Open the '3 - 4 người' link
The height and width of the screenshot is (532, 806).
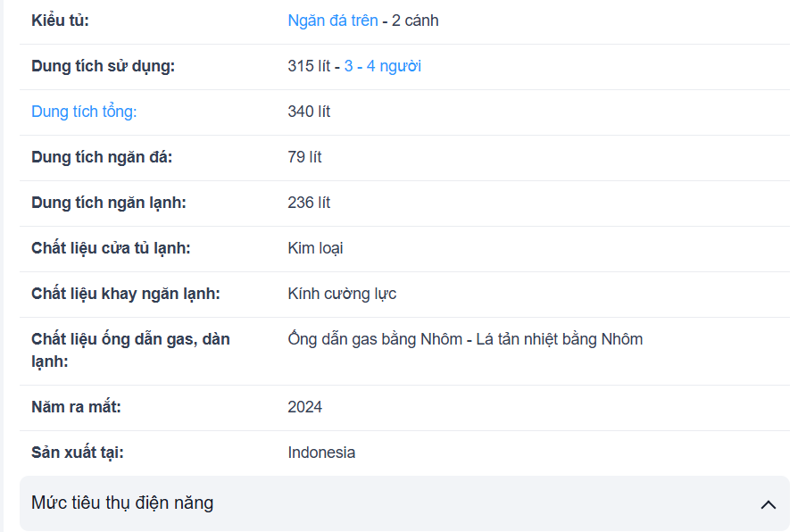point(382,66)
